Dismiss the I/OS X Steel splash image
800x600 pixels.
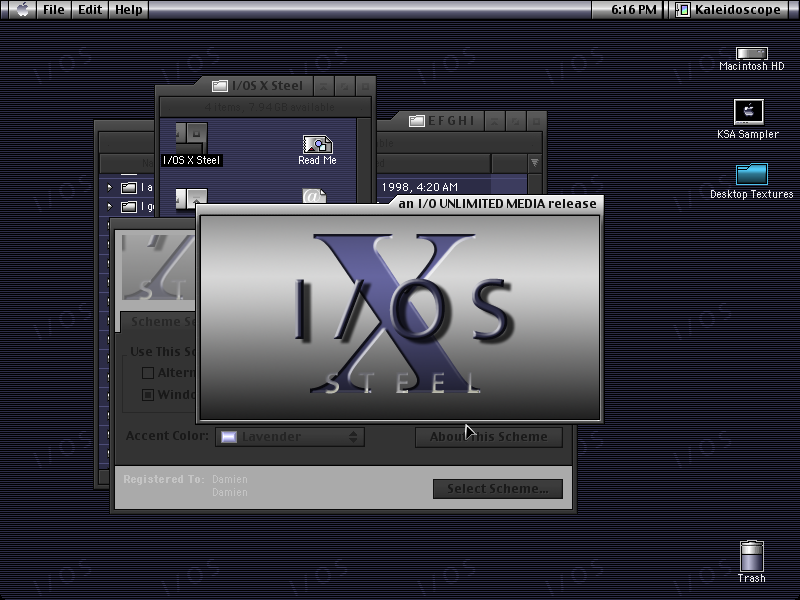(400, 318)
